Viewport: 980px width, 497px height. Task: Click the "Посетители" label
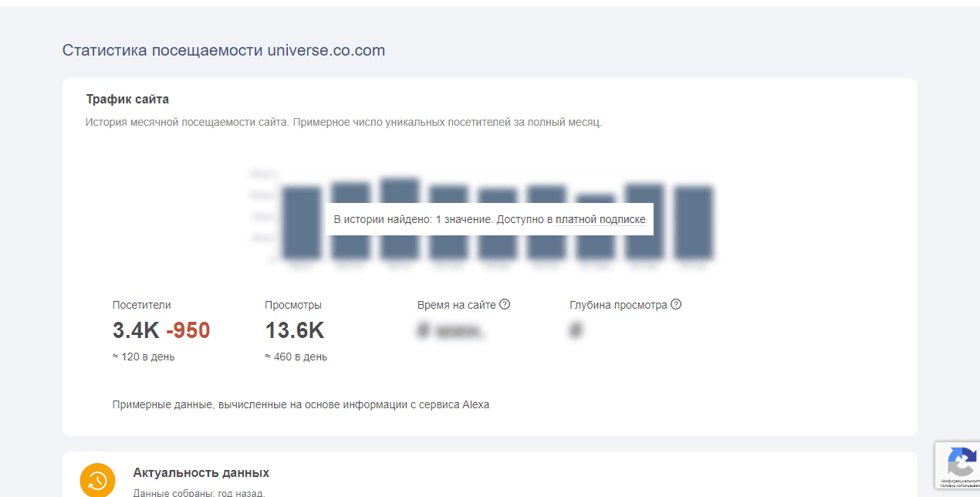(142, 305)
